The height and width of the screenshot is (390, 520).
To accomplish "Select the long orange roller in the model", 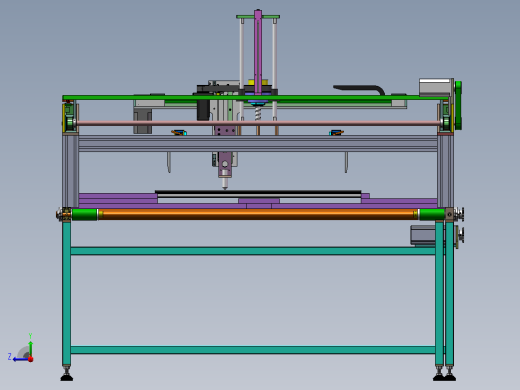I will [258, 214].
